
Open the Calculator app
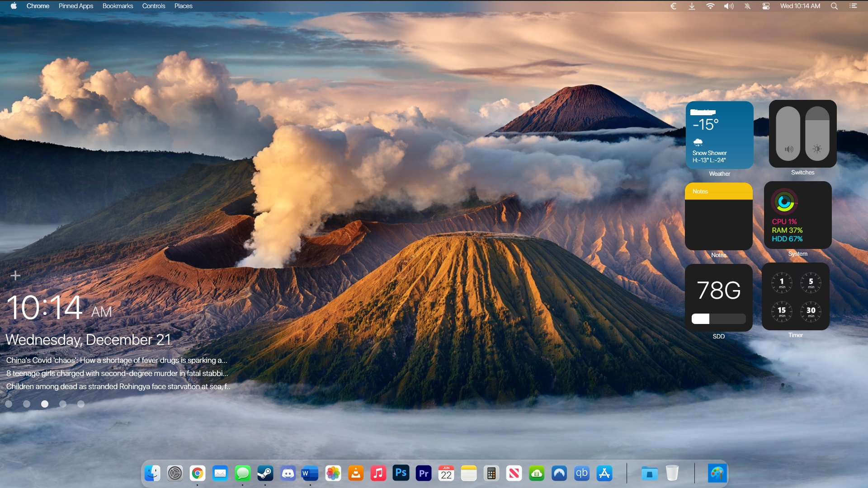coord(491,473)
